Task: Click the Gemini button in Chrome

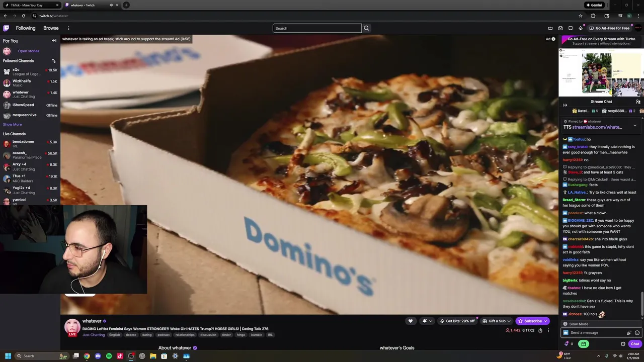Action: click(594, 5)
